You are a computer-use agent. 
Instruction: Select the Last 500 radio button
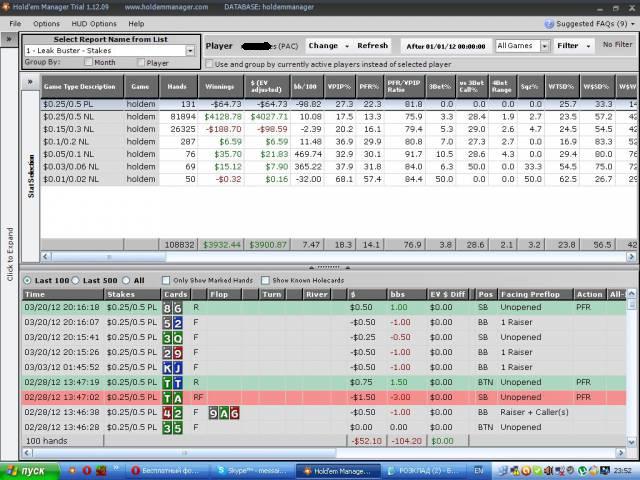[75, 280]
